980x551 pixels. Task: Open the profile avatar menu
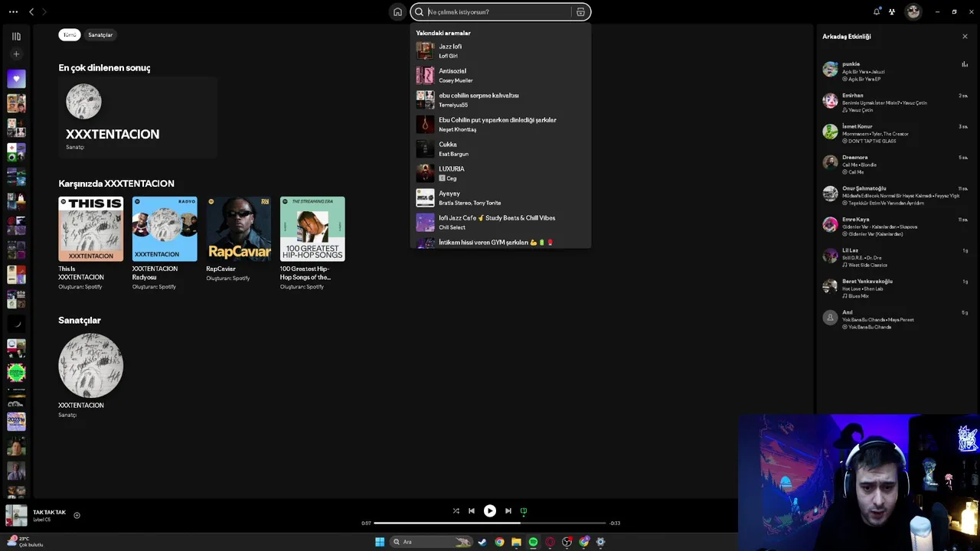click(x=913, y=11)
